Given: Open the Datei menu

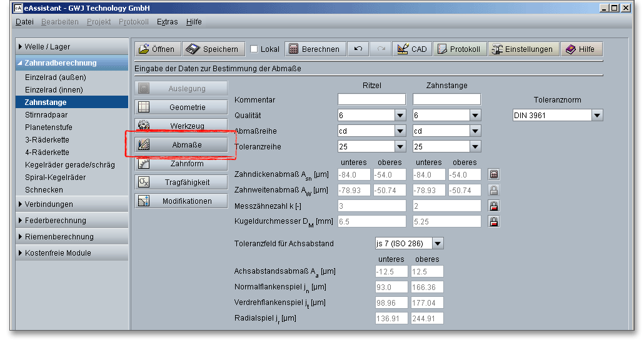Looking at the screenshot, I should click(24, 22).
